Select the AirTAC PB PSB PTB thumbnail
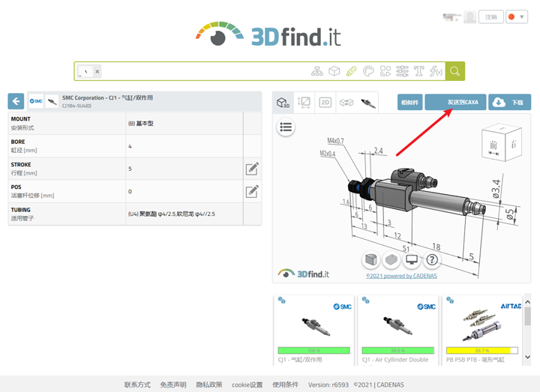540x392 pixels. tap(481, 330)
